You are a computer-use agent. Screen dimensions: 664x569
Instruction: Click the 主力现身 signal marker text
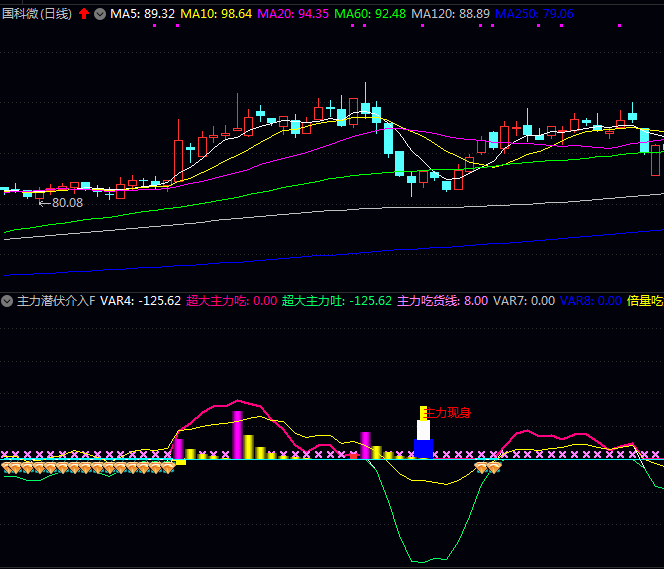coord(449,412)
